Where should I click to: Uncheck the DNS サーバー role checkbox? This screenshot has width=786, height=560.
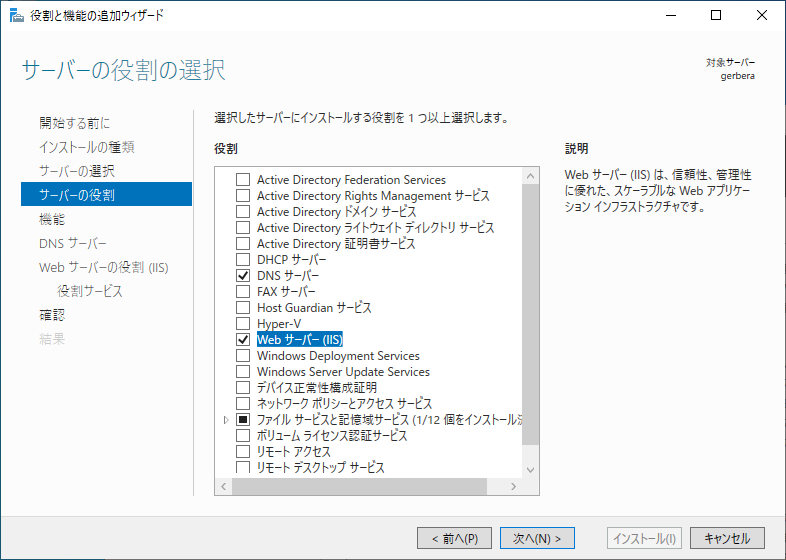coord(243,276)
